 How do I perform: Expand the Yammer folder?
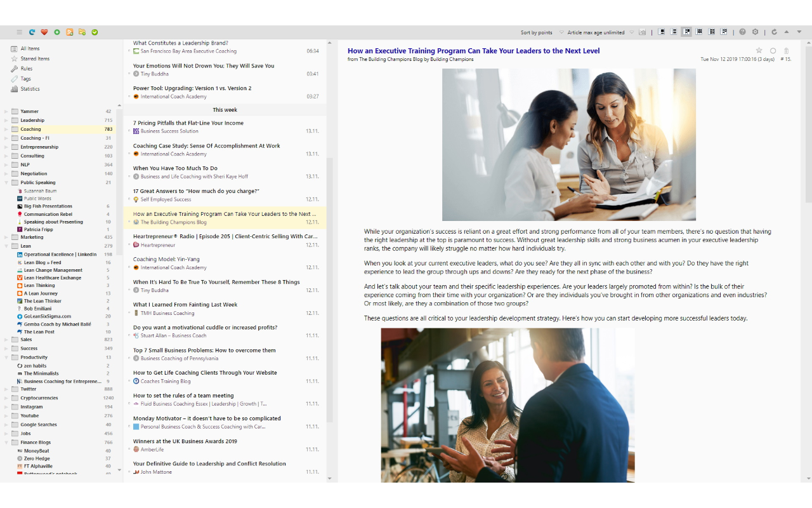click(6, 111)
